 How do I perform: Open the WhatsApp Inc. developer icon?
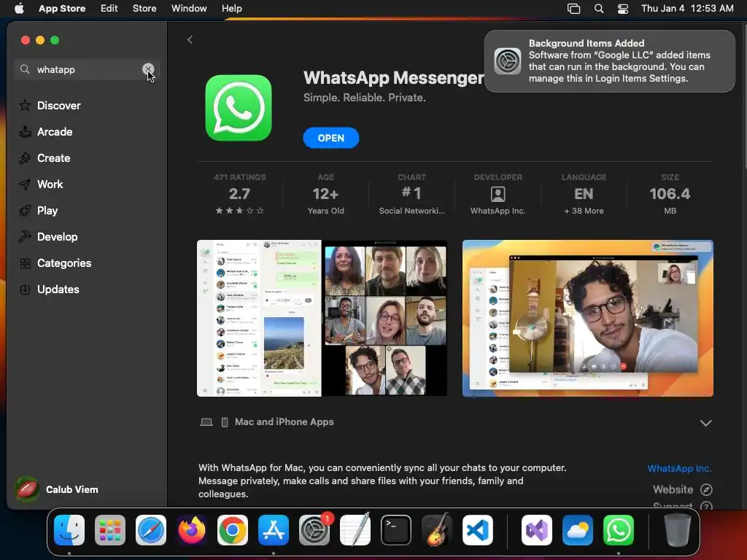point(498,194)
